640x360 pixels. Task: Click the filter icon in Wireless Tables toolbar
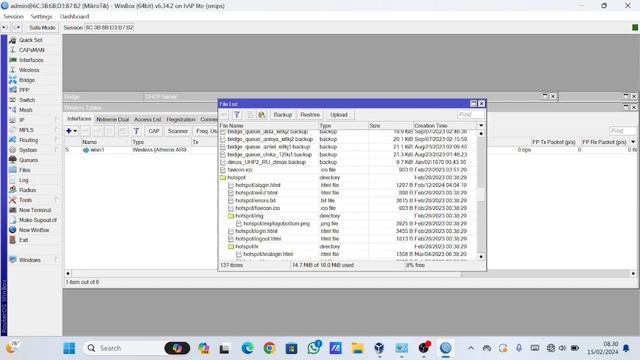pos(136,131)
